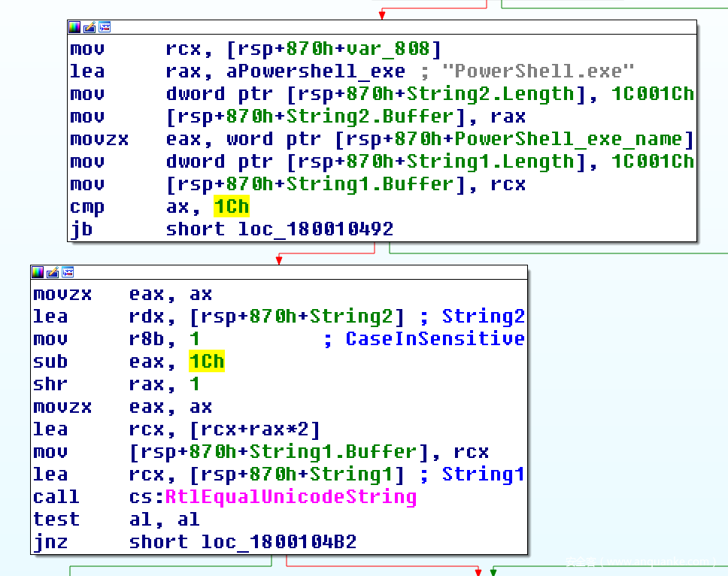Select highlighted 1Ch in the cmp instruction
This screenshot has width=728, height=576.
click(231, 207)
